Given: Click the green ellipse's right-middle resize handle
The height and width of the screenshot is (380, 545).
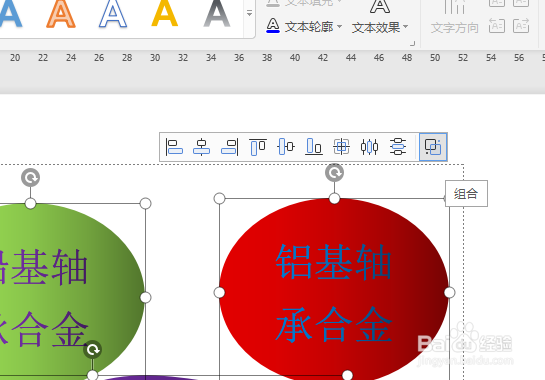Looking at the screenshot, I should [x=146, y=297].
